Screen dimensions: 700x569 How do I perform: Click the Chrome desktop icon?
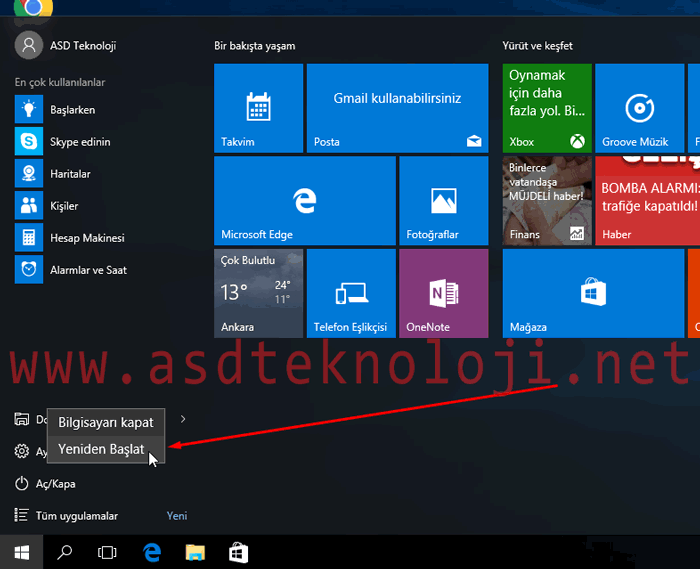pos(33,7)
